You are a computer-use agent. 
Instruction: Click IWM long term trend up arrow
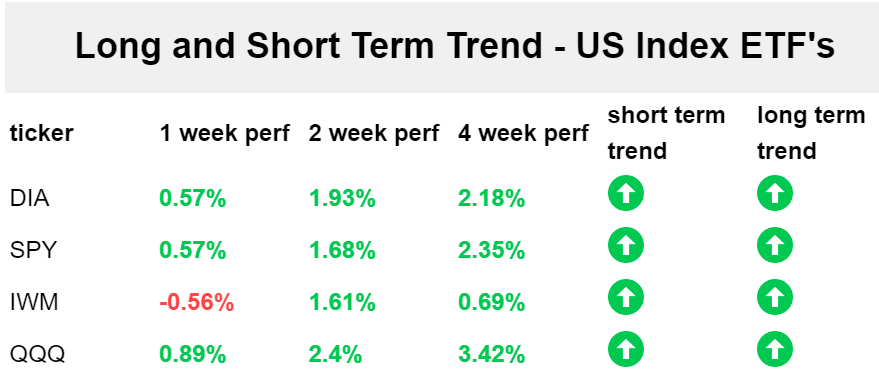[775, 297]
